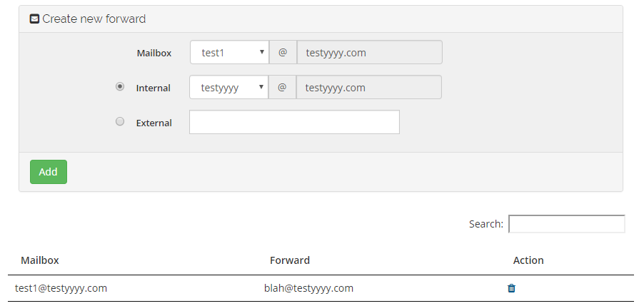Open the Mailbox dropdown showing test1
The height and width of the screenshot is (306, 644).
pyautogui.click(x=229, y=52)
